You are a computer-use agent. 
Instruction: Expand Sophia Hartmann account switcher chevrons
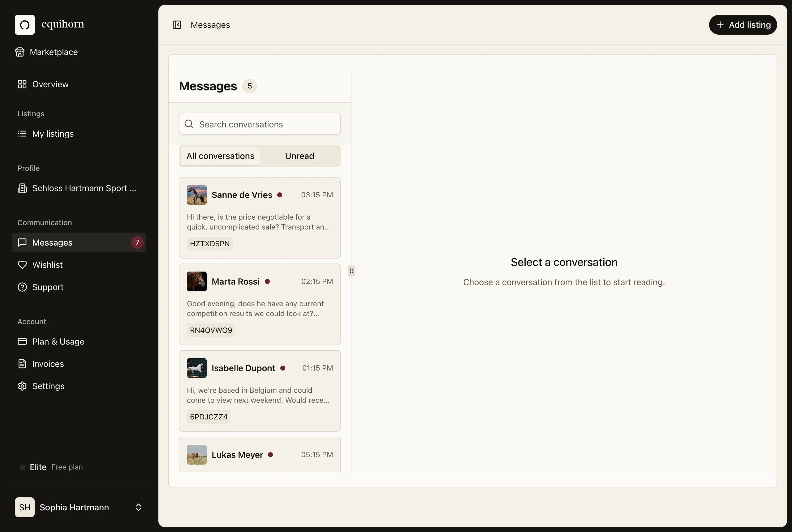click(x=139, y=507)
